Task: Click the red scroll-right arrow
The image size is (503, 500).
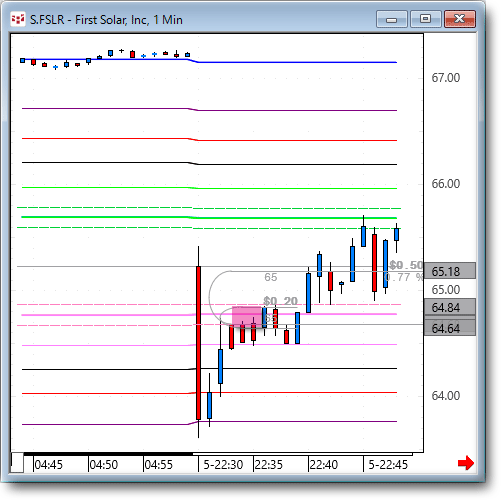Action: 466,463
